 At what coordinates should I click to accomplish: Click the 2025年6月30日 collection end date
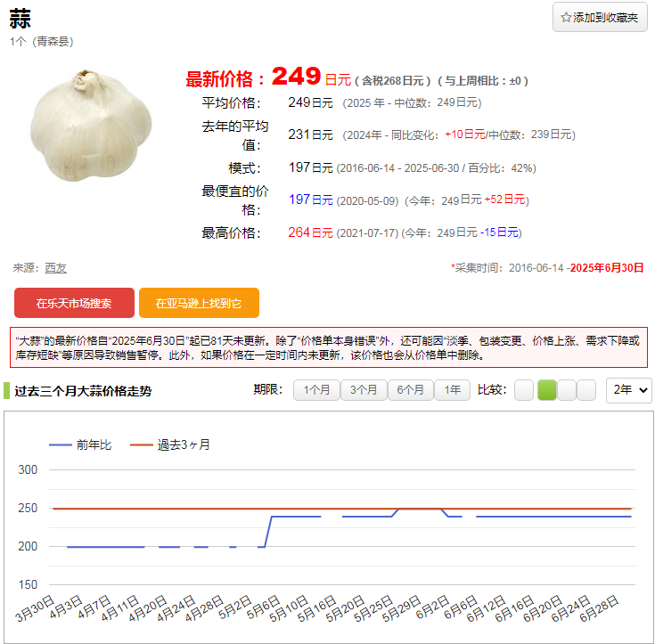[606, 267]
